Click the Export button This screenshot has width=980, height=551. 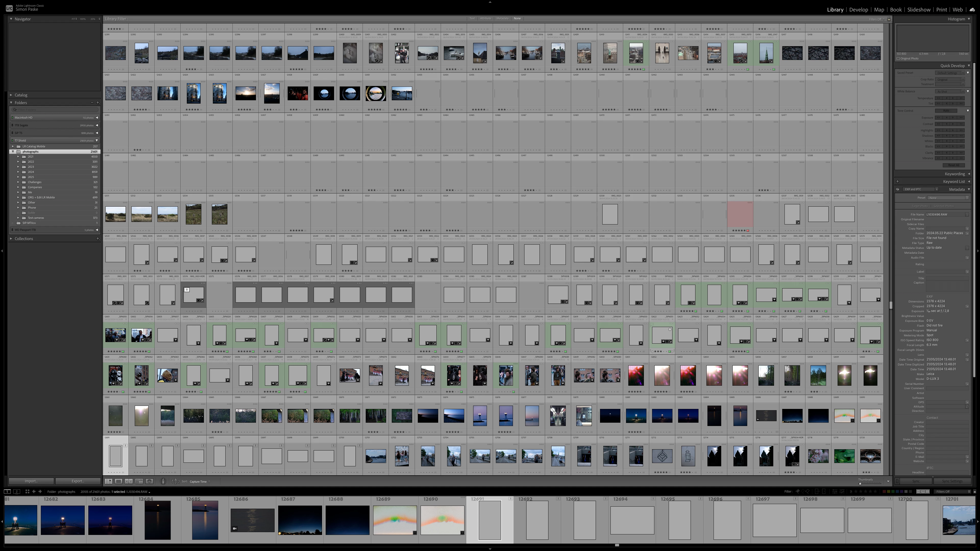point(78,481)
